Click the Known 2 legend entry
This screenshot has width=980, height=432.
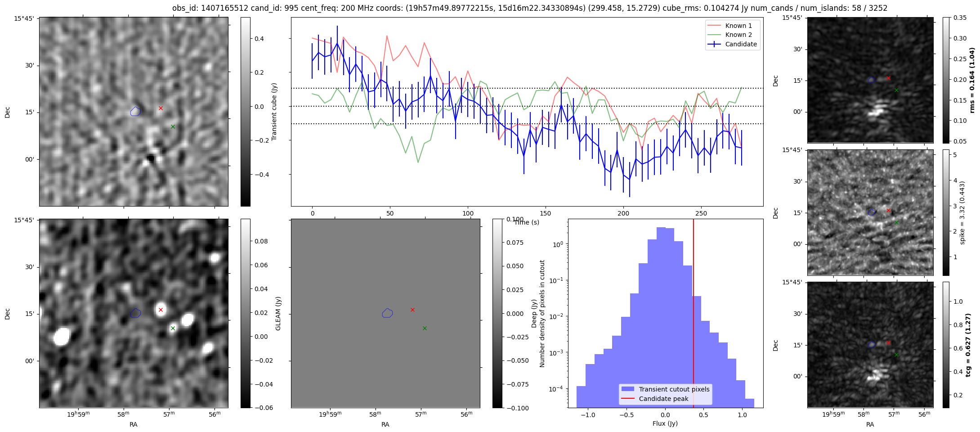tap(738, 35)
